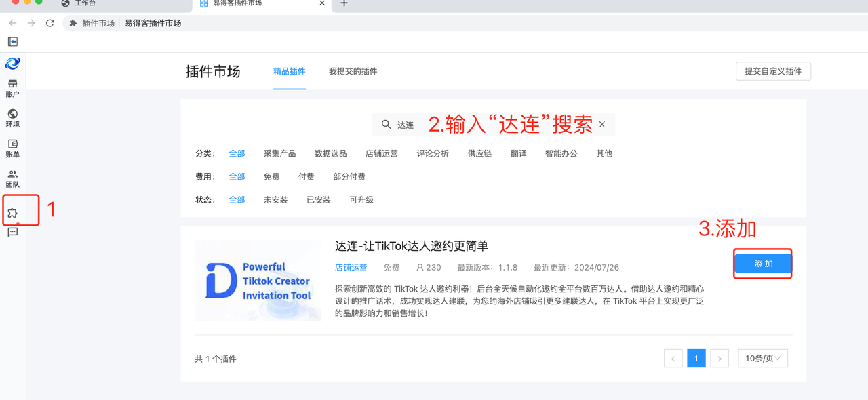
Task: Close the 易得客插件市场 tab
Action: coord(322,3)
